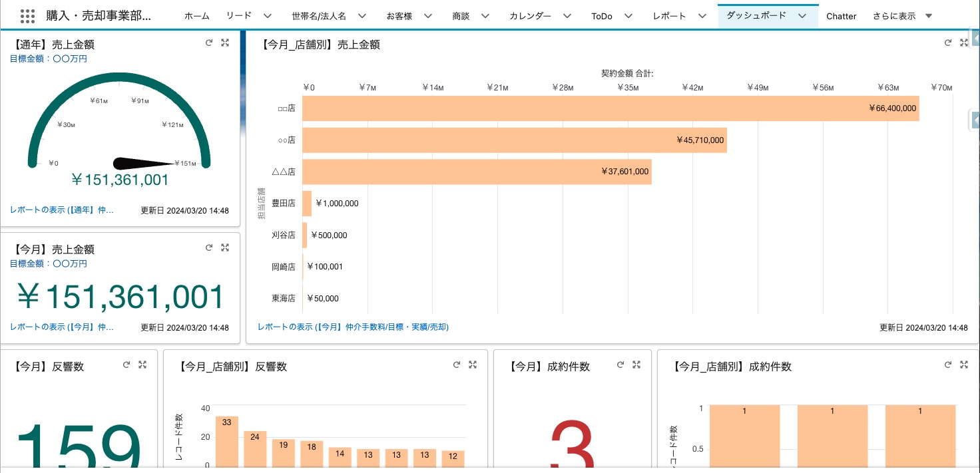This screenshot has height=473, width=980.
Task: Expand the 【今月_店舗別】反響数 chart
Action: click(x=473, y=365)
